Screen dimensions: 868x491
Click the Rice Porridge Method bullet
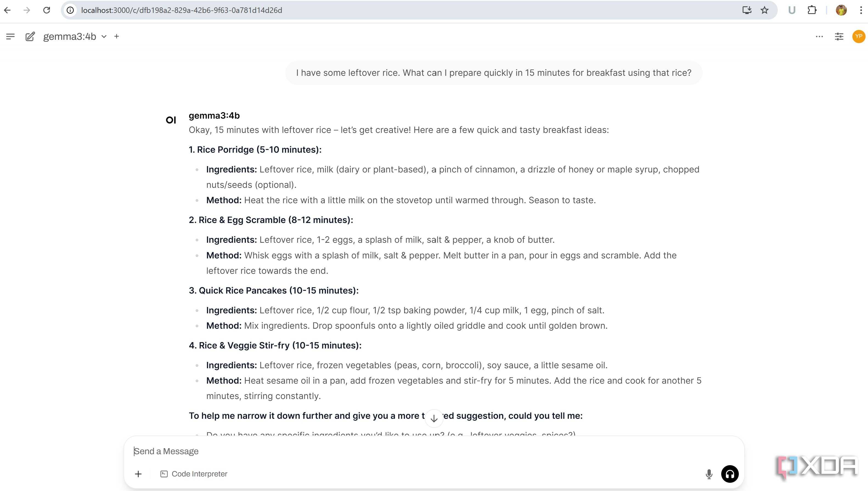(x=401, y=200)
